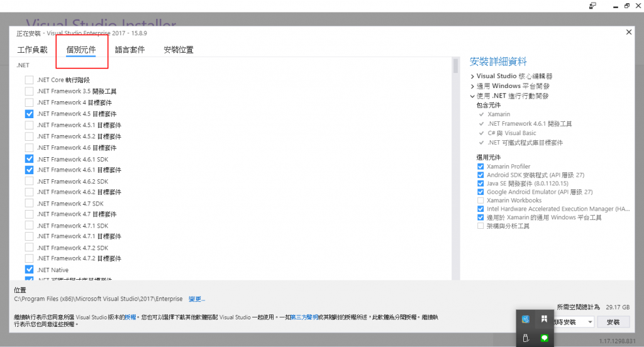The image size is (644, 347).
Task: Expand Visual Studio 核心編輯器 details
Action: click(472, 77)
